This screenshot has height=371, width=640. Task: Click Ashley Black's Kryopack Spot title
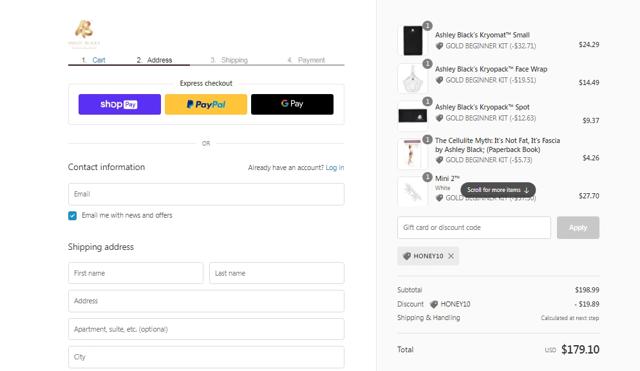482,107
